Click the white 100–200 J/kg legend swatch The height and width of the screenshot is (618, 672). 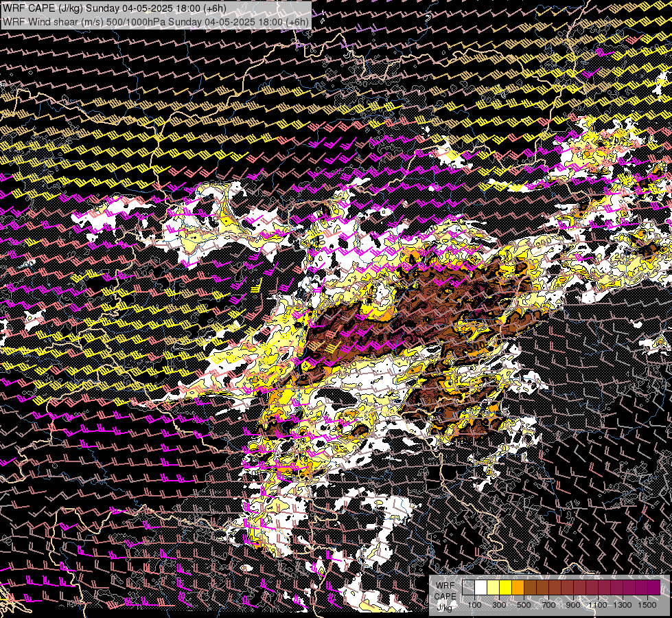481,587
